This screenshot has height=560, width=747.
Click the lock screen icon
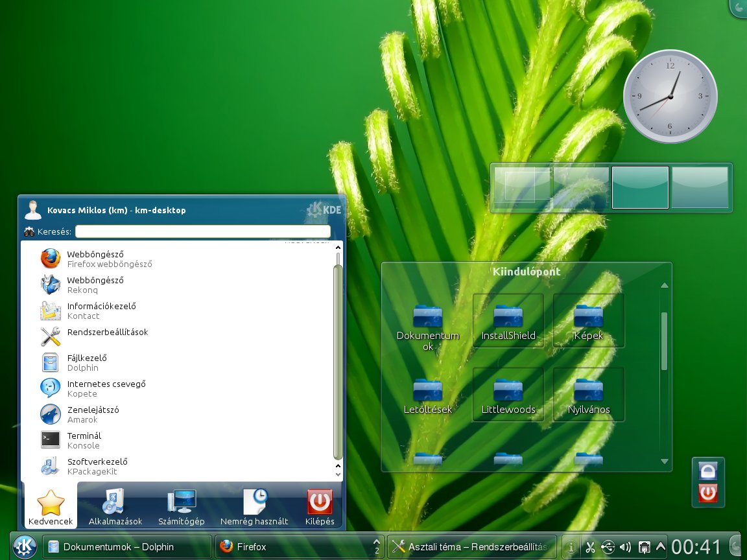coord(708,471)
